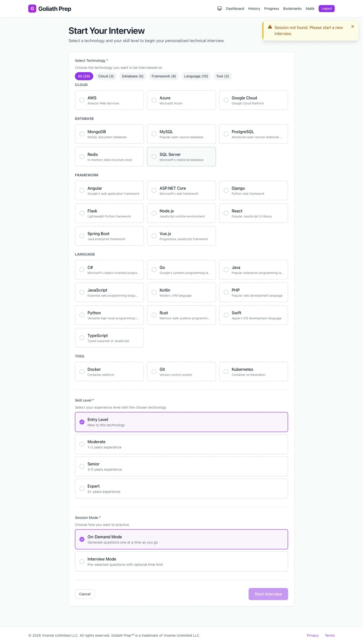The height and width of the screenshot is (644, 363).
Task: Show only Language (10) technologies
Action: (196, 76)
